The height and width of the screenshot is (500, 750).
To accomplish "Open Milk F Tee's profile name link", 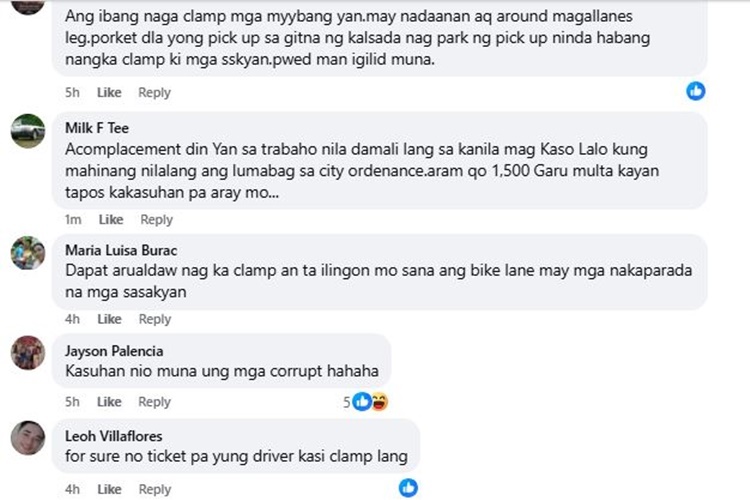I will point(97,128).
